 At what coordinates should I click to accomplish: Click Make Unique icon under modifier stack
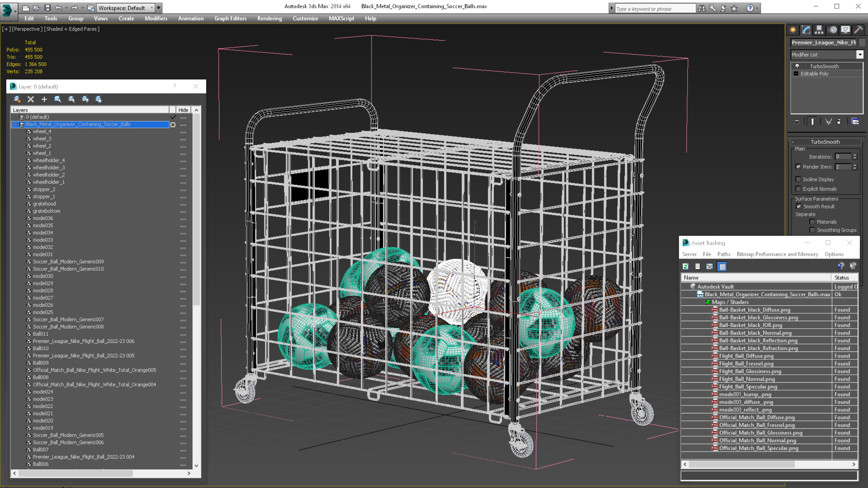(828, 122)
